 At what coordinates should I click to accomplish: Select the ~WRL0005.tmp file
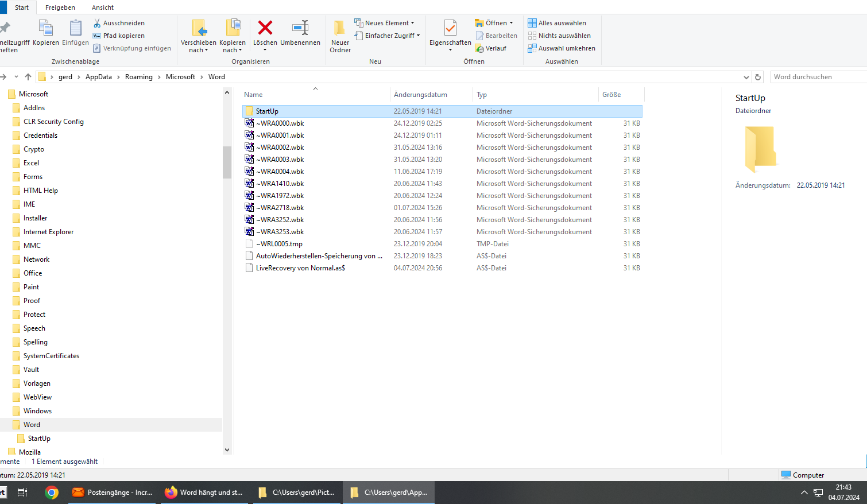(x=279, y=244)
